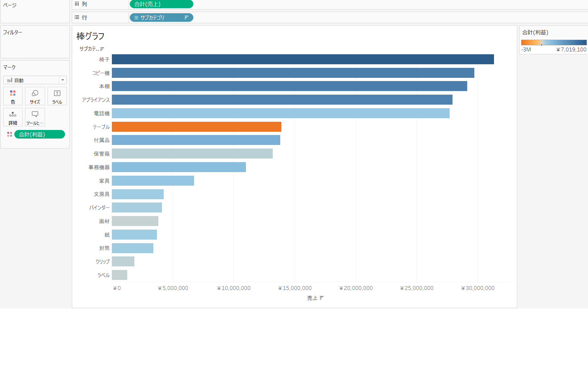Viewport: 588px width, 376px height.
Task: Open the mark type 自動 dropdown
Action: pyautogui.click(x=35, y=80)
